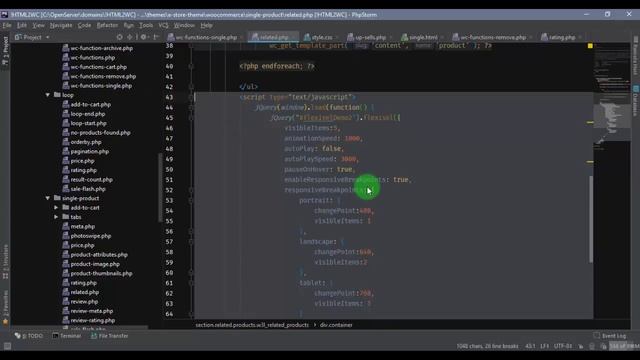Open the VCS menu

tap(163, 25)
